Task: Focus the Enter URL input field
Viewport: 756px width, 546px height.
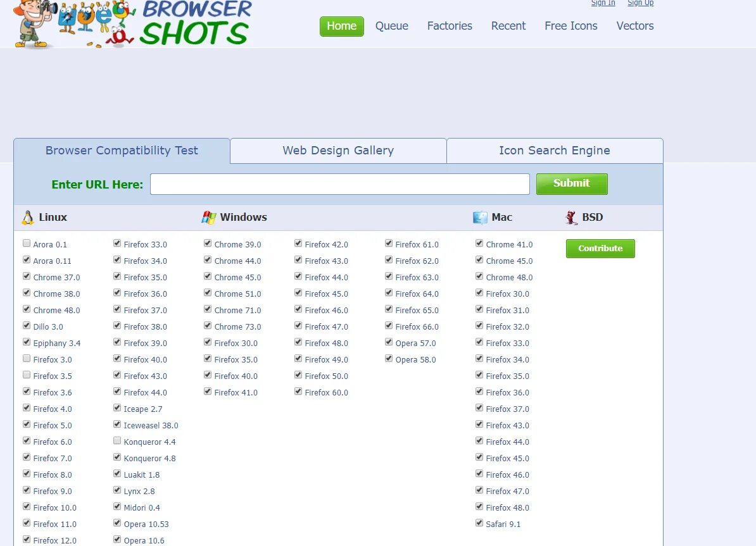Action: point(340,184)
